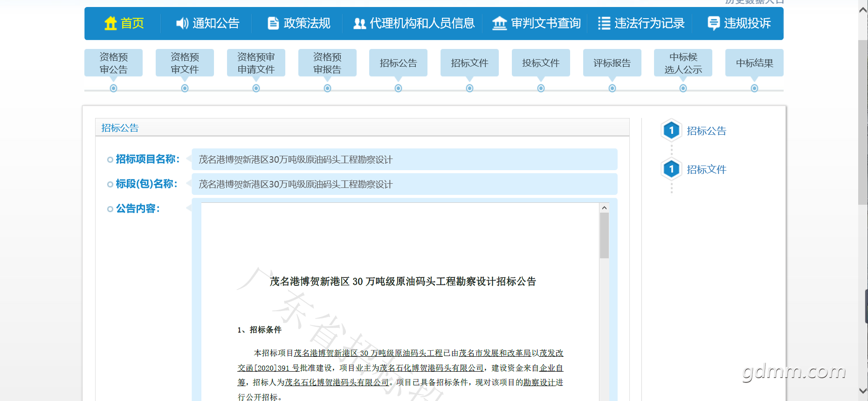Select the 招标公告 stage tab

click(398, 63)
